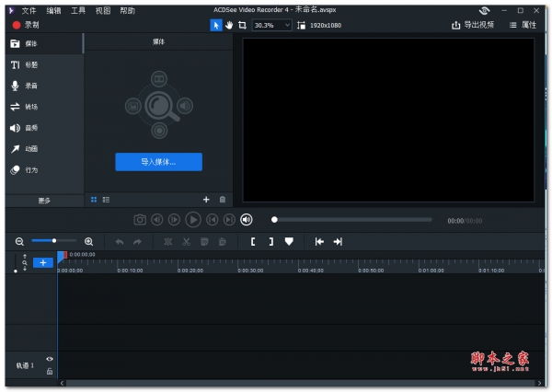The image size is (552, 392).
Task: Click the 导出视频 button
Action: (474, 25)
